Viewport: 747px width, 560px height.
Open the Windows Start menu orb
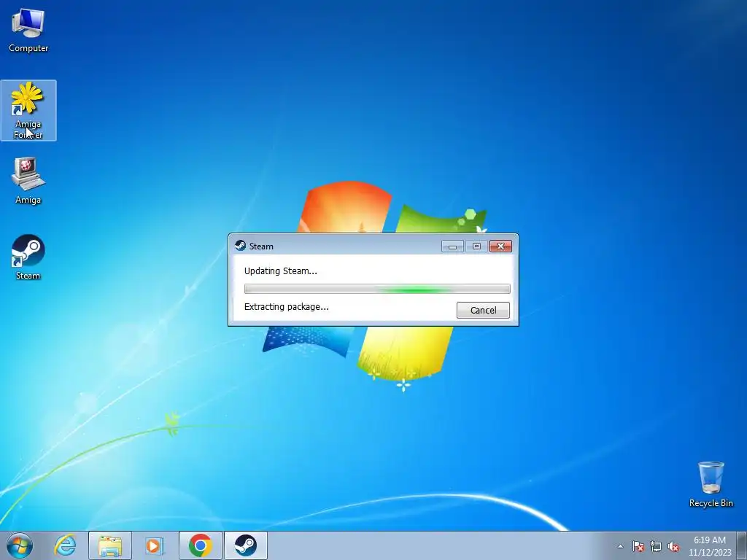(x=20, y=545)
